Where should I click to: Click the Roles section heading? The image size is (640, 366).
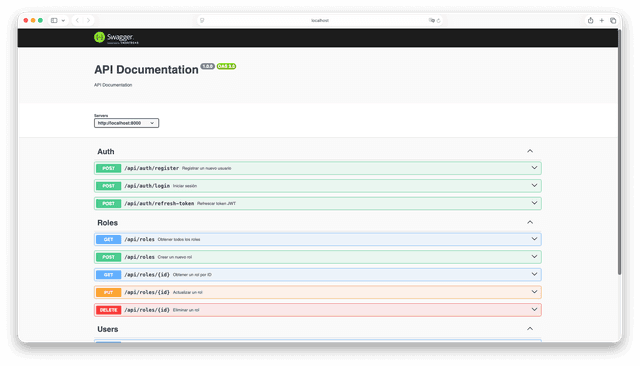(107, 223)
